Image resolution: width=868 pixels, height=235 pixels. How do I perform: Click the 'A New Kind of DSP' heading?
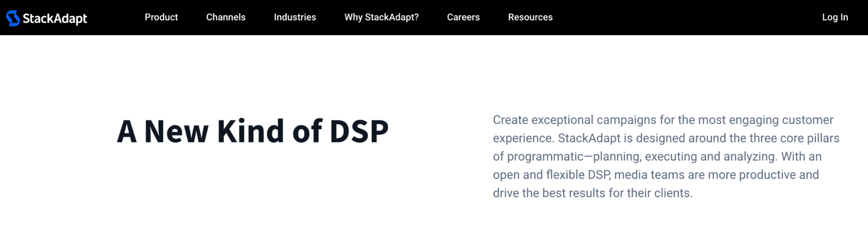pos(253,131)
